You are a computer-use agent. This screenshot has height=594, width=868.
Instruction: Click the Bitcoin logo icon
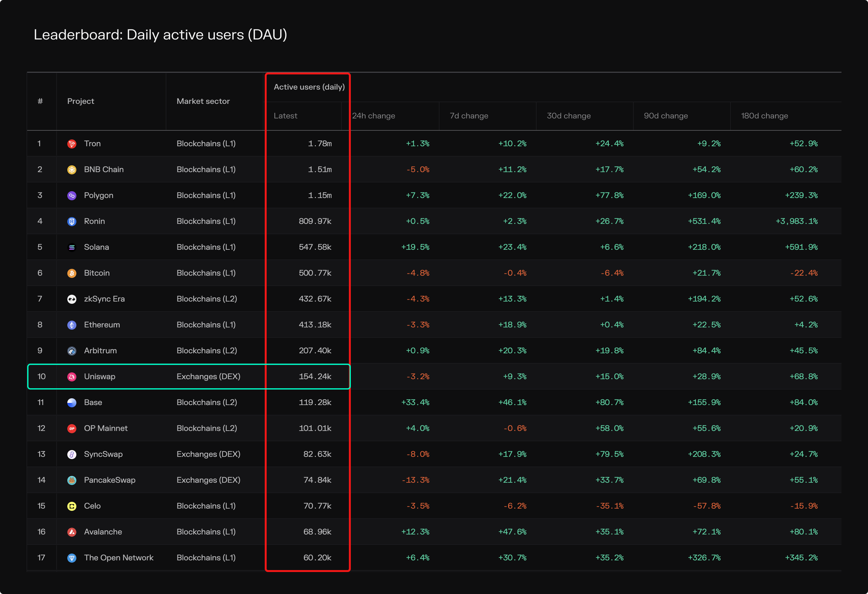pos(72,273)
